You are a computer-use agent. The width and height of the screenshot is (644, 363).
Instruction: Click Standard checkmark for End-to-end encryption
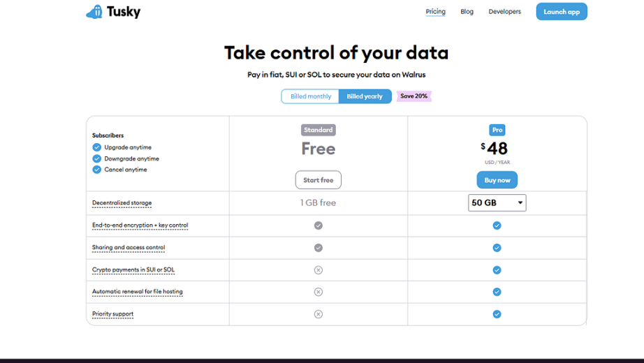(x=319, y=225)
